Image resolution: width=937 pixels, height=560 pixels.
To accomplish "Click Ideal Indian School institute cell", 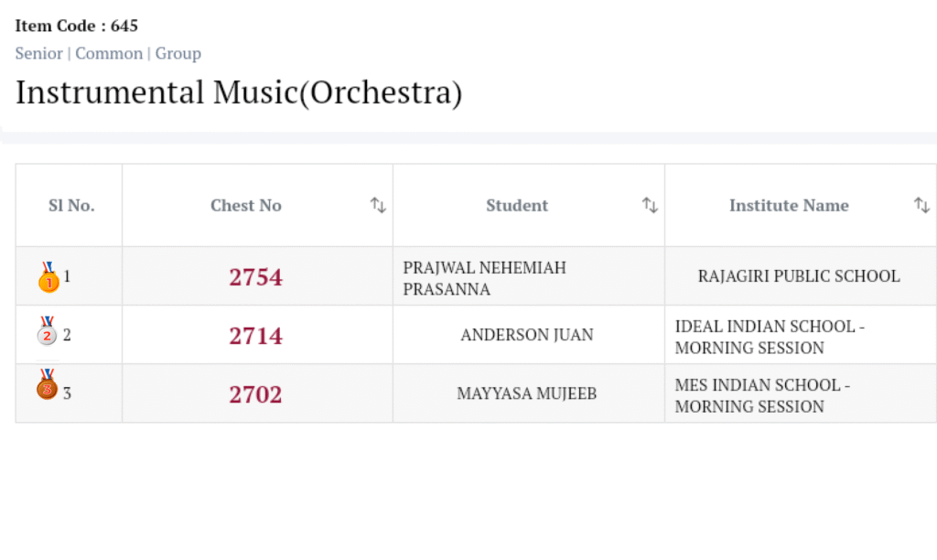I will 770,337.
